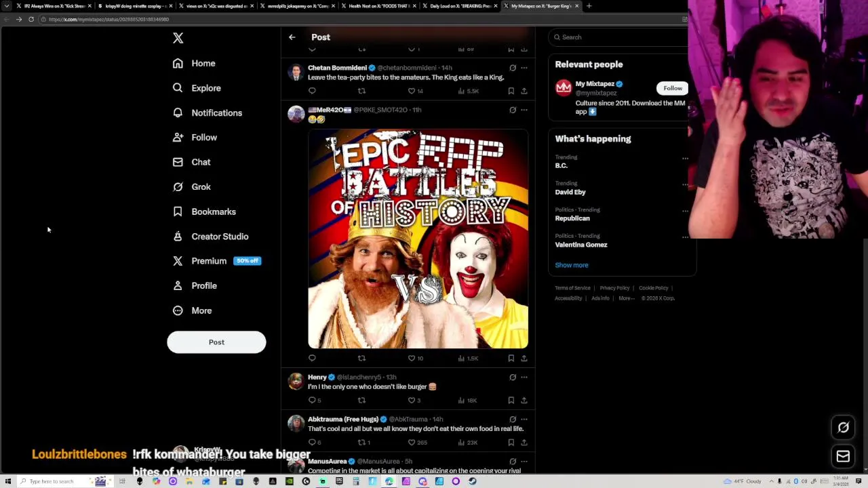Share Chetan Bommideni's post
Screen dimensions: 868x488
click(x=524, y=91)
